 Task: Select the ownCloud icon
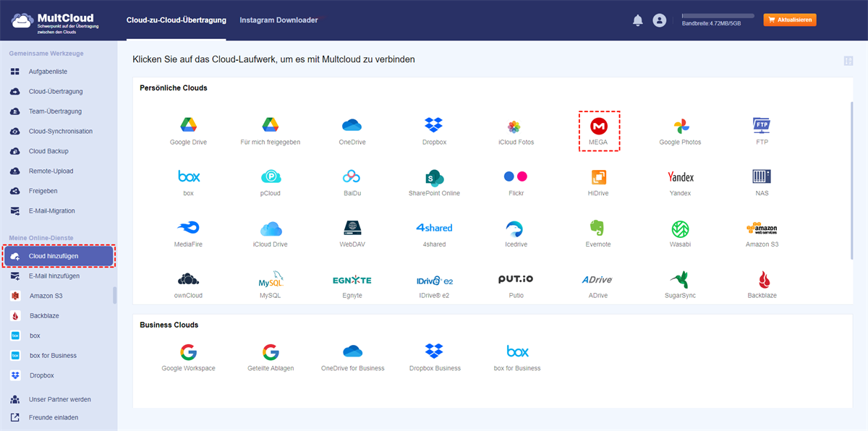(x=188, y=279)
